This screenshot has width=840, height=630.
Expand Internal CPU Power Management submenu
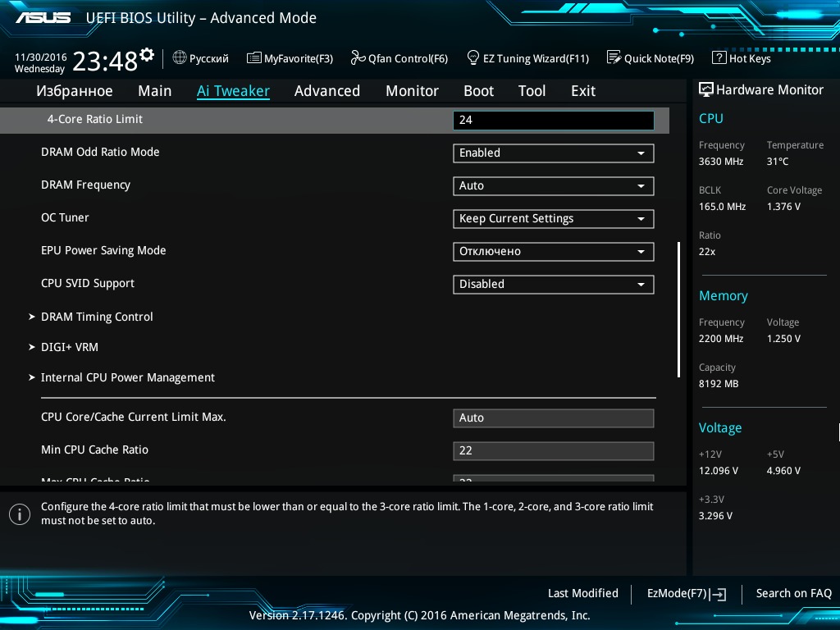coord(127,377)
